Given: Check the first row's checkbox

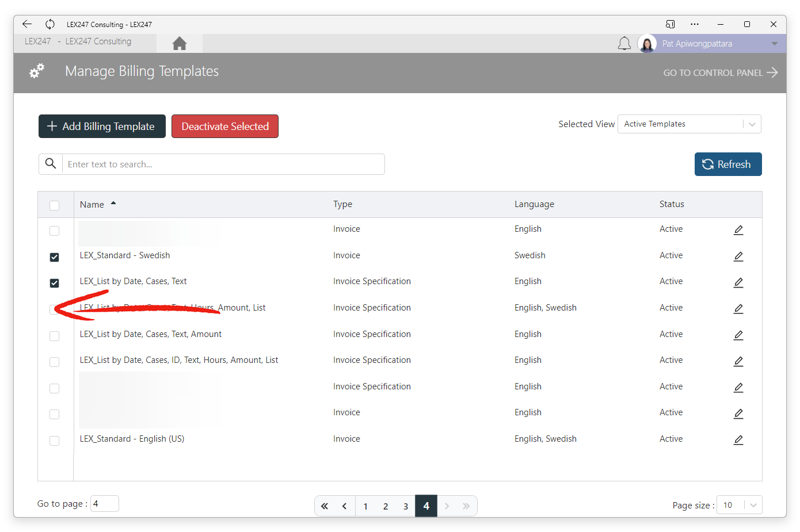Looking at the screenshot, I should (x=55, y=231).
